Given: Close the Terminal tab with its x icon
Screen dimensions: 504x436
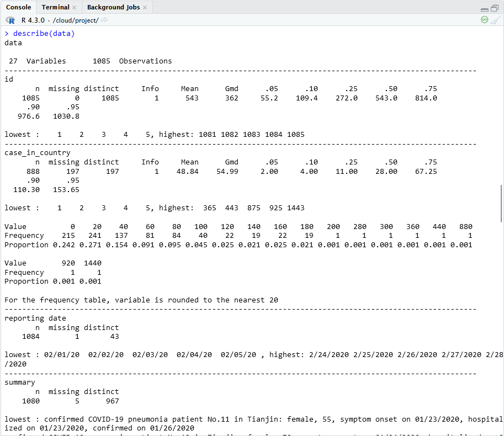Looking at the screenshot, I should pos(73,7).
